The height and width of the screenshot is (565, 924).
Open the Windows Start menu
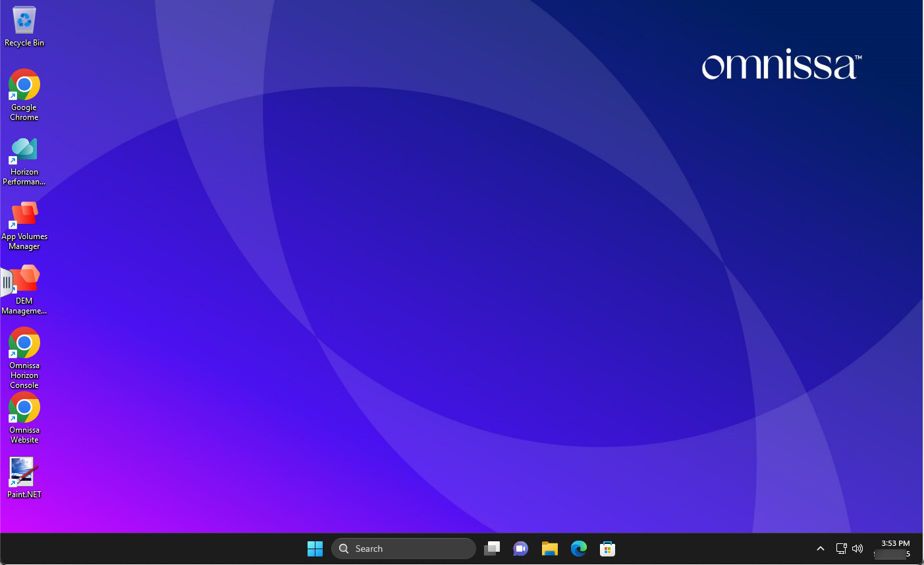tap(315, 549)
